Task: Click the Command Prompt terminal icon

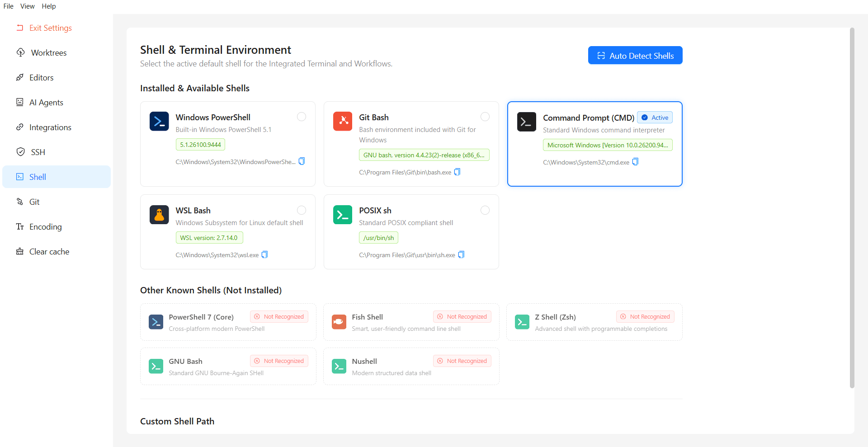Action: click(x=527, y=122)
